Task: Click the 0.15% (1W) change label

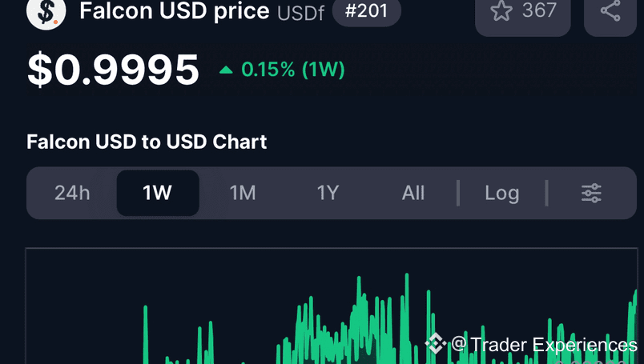Action: pyautogui.click(x=293, y=70)
